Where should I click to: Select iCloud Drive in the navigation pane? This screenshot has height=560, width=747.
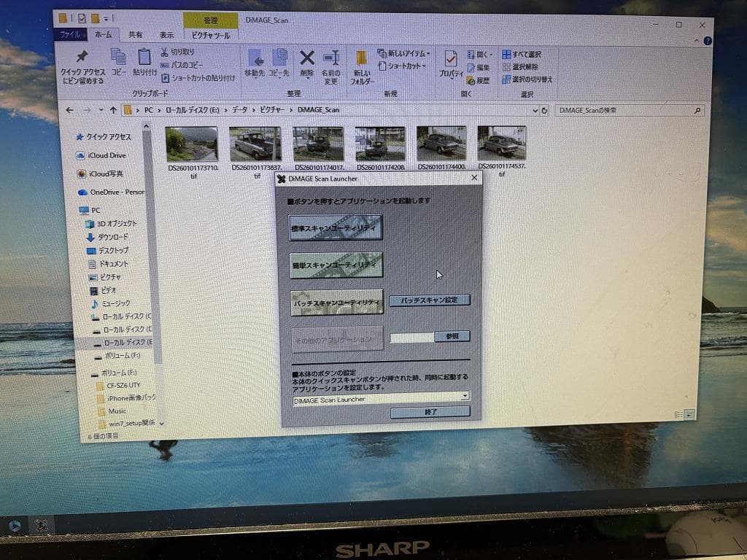107,155
